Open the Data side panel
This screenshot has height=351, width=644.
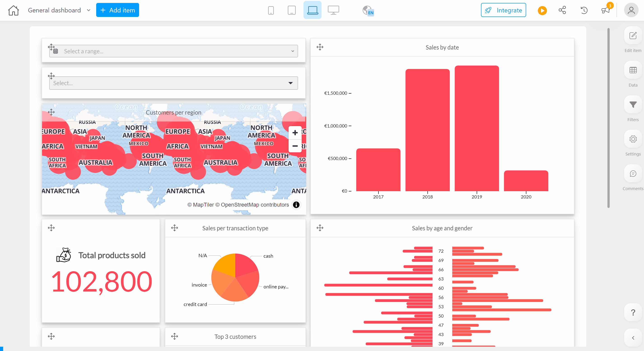tap(633, 70)
